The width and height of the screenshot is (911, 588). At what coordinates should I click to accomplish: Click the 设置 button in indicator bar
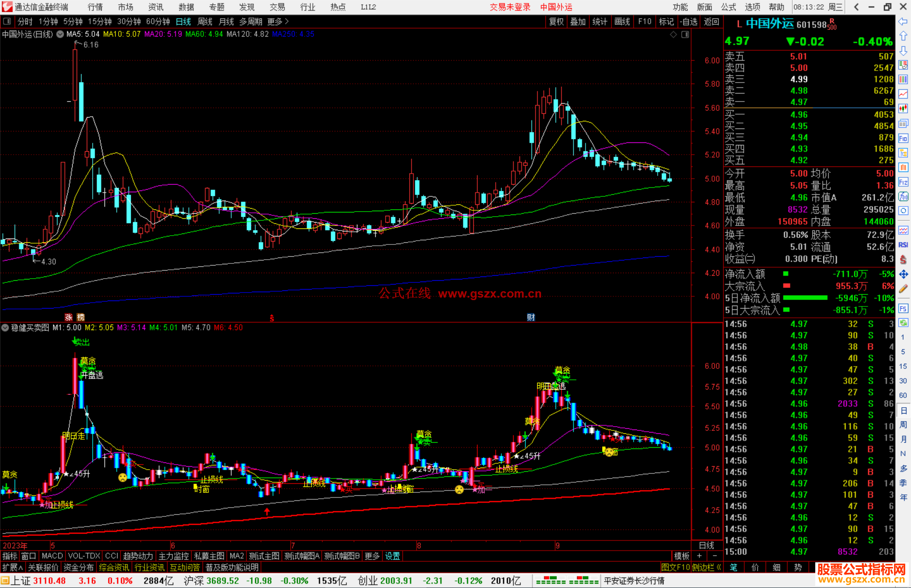point(392,556)
